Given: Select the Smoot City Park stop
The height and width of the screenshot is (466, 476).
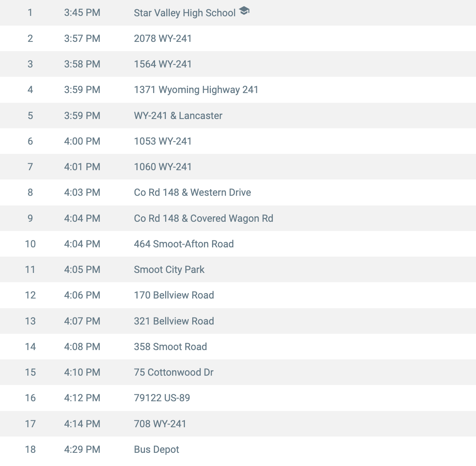Looking at the screenshot, I should tap(169, 269).
